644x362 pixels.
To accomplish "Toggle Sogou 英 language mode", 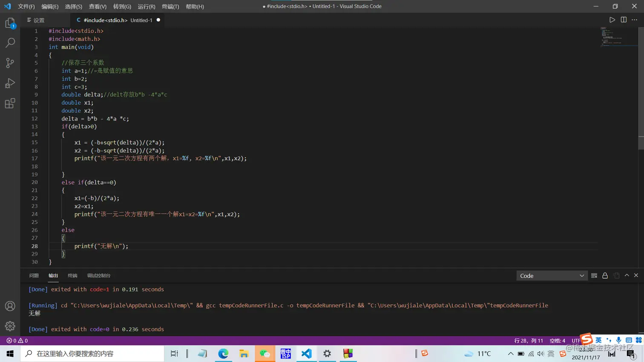I will pyautogui.click(x=598, y=340).
